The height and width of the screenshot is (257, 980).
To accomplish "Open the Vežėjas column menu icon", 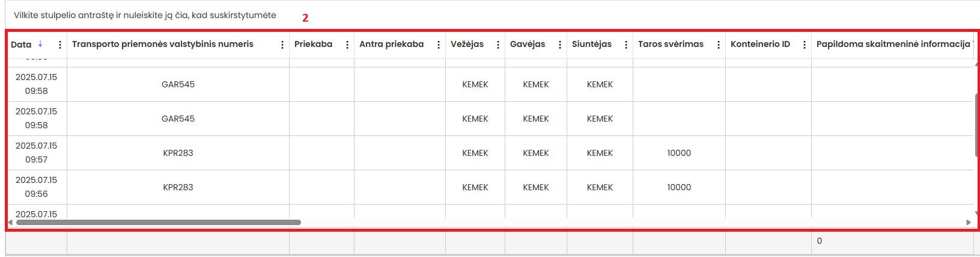I will point(498,45).
